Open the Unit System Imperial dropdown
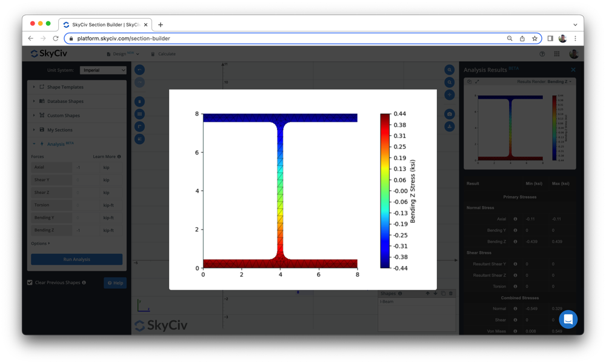Viewport: 606px width, 364px height. [x=102, y=70]
